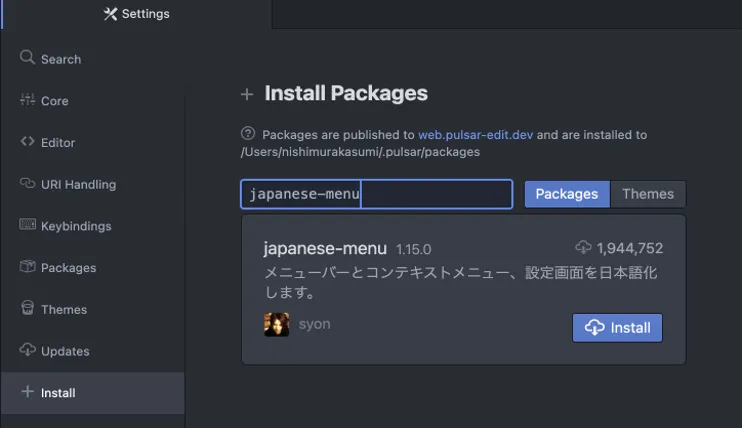Click the plus icon next to Install Packages heading

tap(247, 94)
